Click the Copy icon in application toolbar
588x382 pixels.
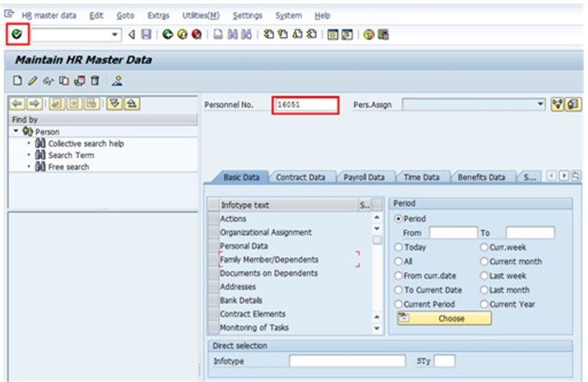click(x=64, y=81)
